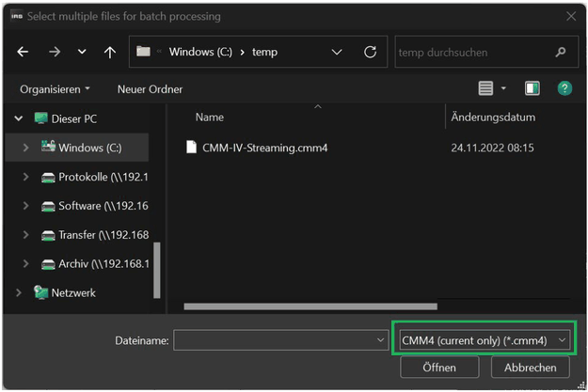This screenshot has width=588, height=392.
Task: Click the Abbrechen button
Action: click(x=531, y=368)
